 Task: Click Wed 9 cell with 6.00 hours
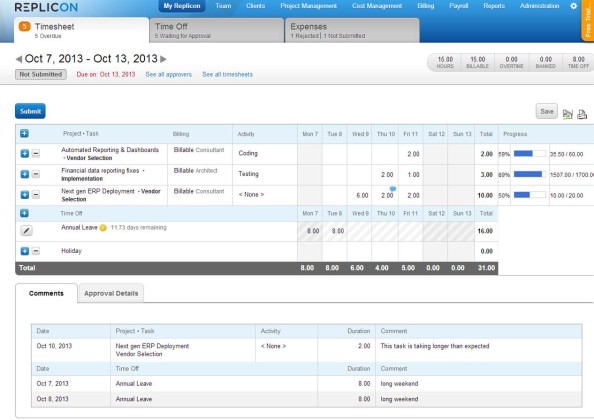pos(359,195)
